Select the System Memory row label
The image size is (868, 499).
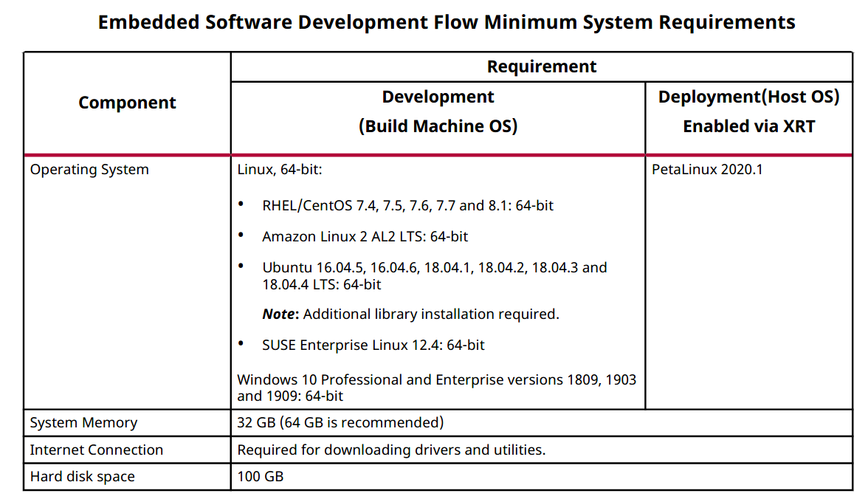coord(83,423)
